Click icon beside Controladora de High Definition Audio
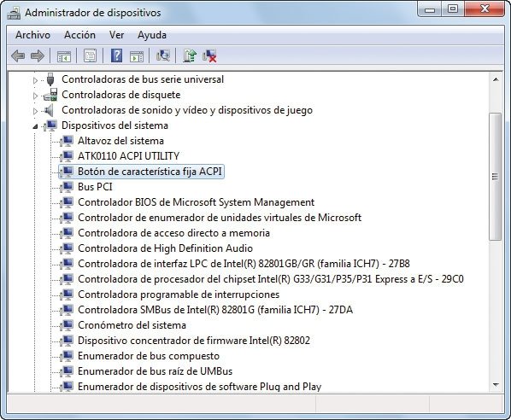This screenshot has width=511, height=420. [x=67, y=248]
